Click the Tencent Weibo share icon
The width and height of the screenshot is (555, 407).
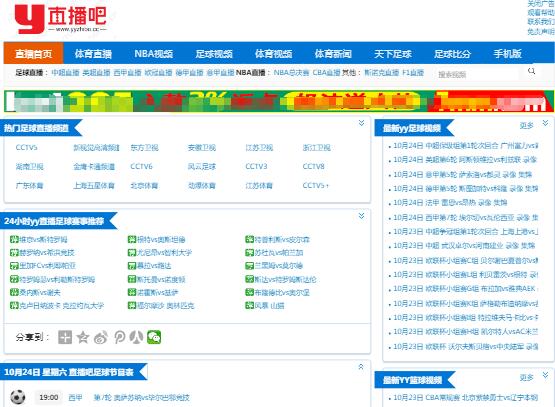click(119, 337)
